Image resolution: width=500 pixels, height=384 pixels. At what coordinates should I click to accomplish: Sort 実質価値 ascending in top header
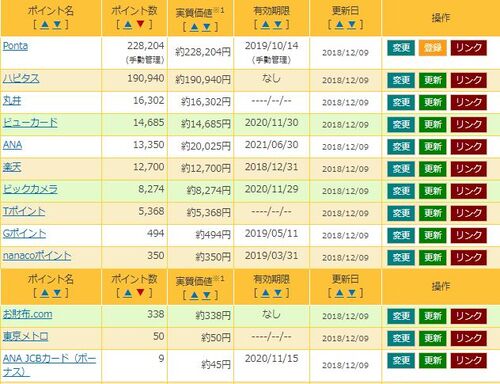195,27
